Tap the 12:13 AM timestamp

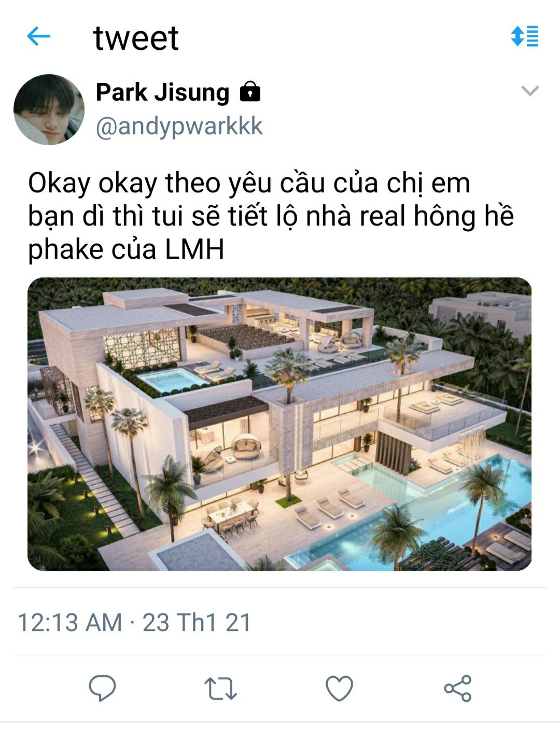(70, 622)
